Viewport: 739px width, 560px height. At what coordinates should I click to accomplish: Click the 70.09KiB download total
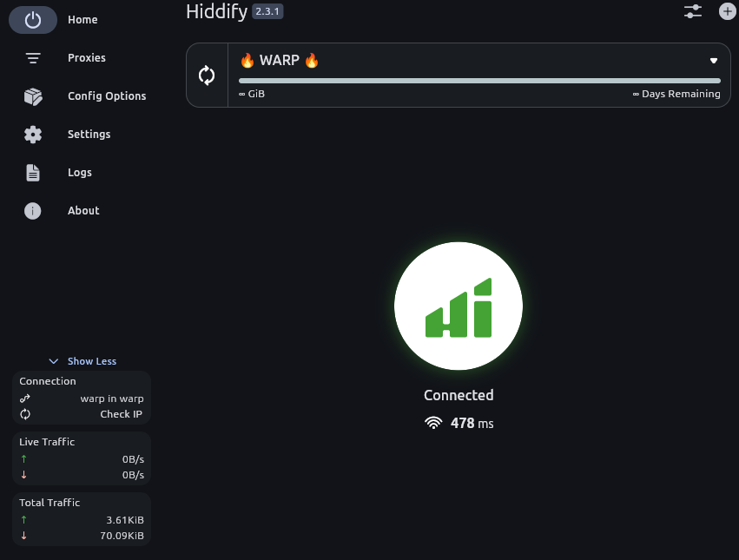click(122, 536)
